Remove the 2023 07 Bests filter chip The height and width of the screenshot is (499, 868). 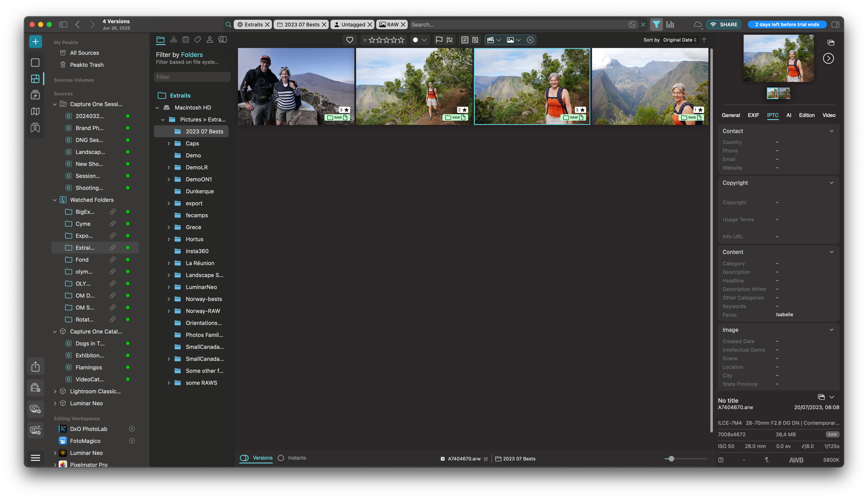click(324, 24)
